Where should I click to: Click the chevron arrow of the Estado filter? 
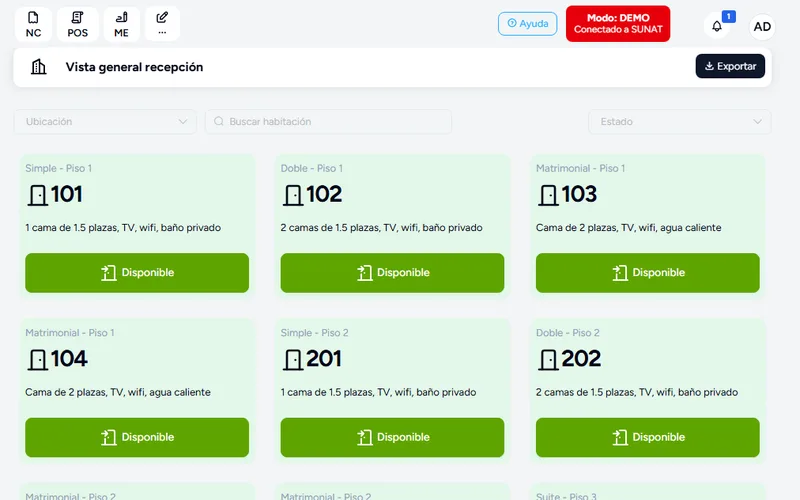tap(758, 121)
